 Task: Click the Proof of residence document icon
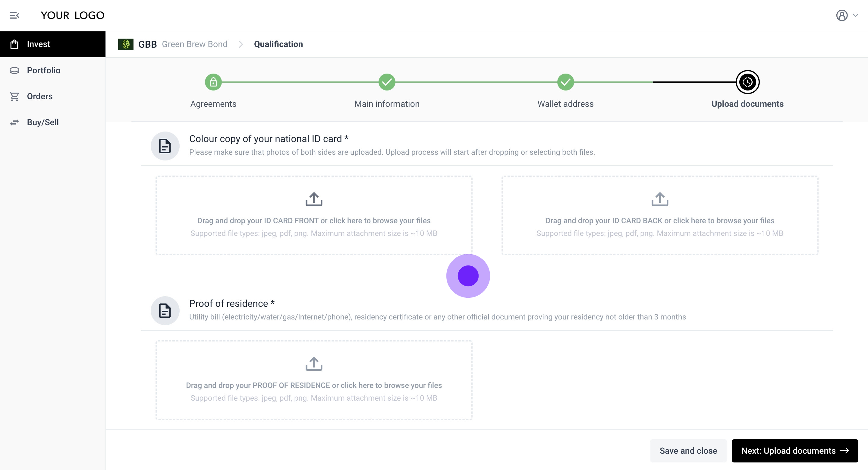pyautogui.click(x=165, y=310)
